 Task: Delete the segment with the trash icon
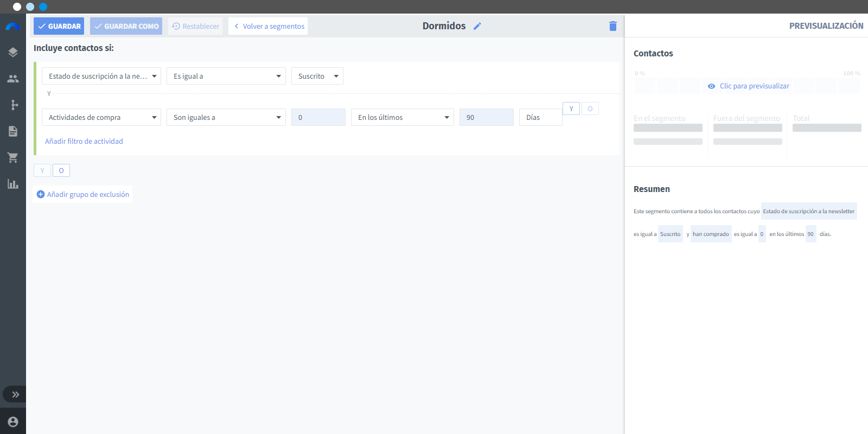click(x=613, y=26)
